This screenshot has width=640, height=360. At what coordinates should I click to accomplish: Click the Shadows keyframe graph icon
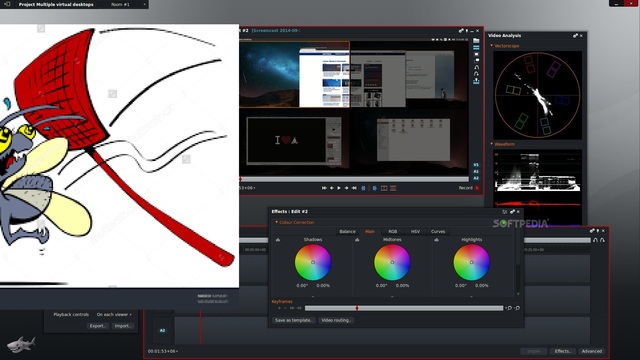(x=278, y=240)
